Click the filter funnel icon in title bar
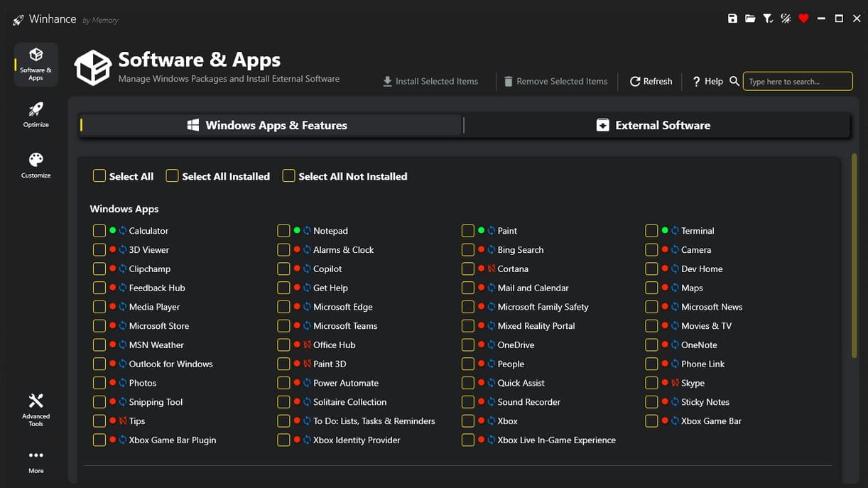868x488 pixels. [x=768, y=18]
